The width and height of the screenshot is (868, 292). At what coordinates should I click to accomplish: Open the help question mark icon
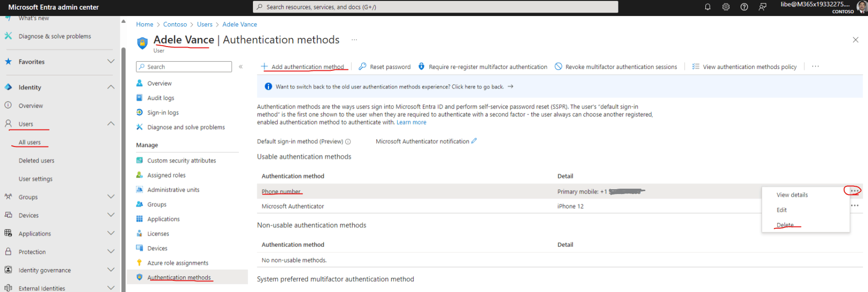click(x=744, y=7)
